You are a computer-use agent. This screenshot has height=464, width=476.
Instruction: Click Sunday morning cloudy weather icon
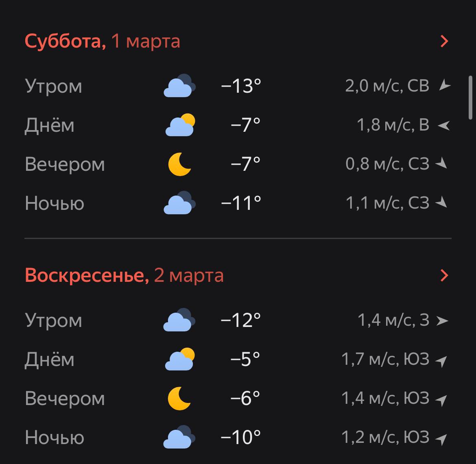pyautogui.click(x=179, y=320)
